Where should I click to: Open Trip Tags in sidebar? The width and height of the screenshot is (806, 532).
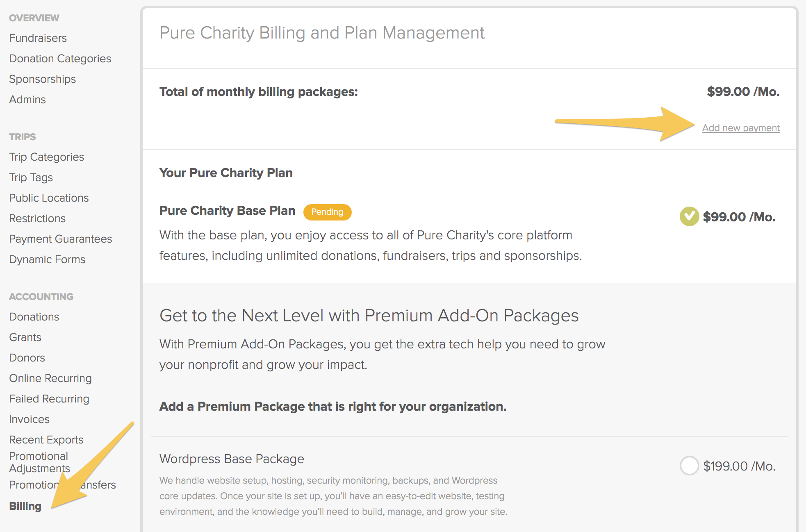pyautogui.click(x=31, y=177)
